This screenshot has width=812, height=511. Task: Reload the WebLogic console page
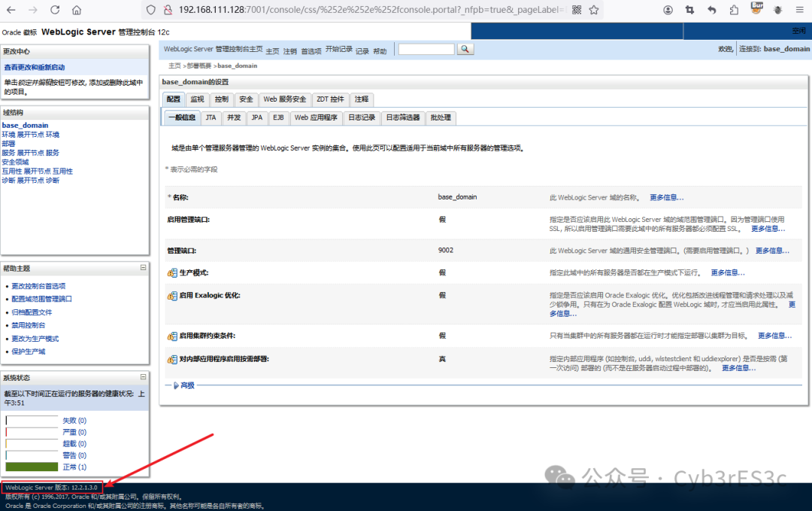pos(55,10)
